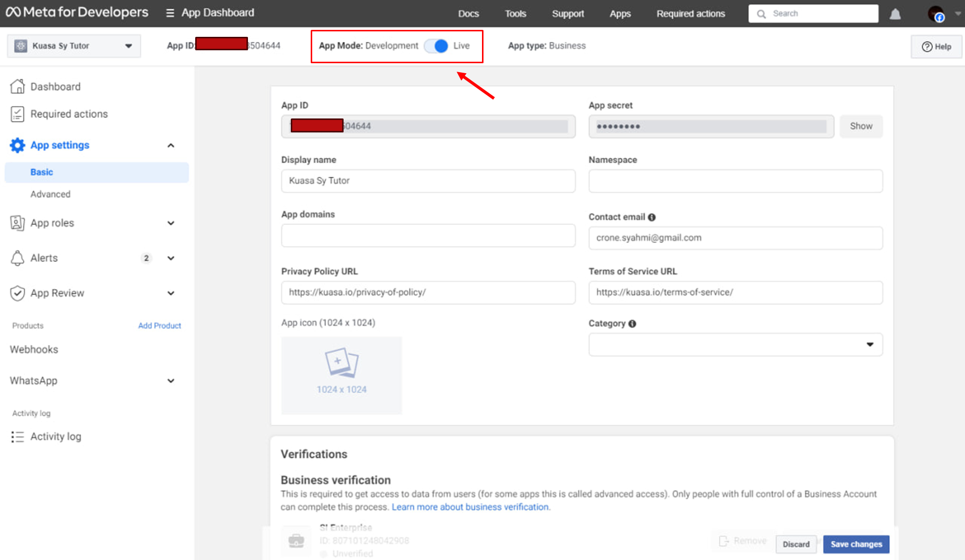
Task: Toggle App Mode to Live
Action: tap(436, 46)
